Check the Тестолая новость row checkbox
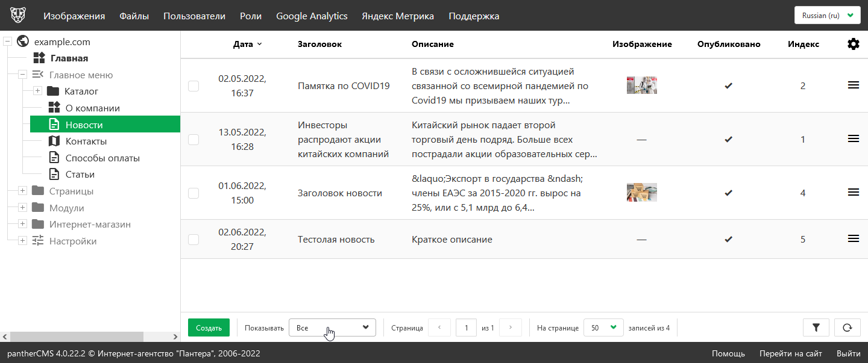868x363 pixels. click(193, 240)
